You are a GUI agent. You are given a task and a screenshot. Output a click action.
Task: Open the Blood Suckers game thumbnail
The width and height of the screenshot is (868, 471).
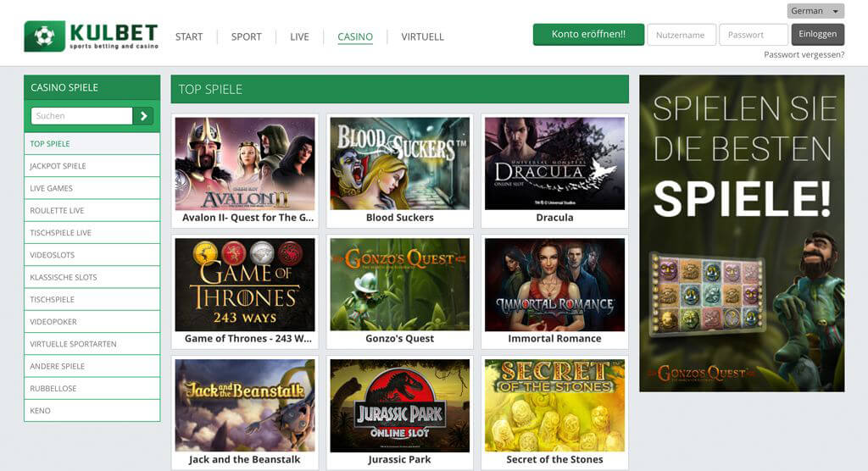click(x=400, y=163)
